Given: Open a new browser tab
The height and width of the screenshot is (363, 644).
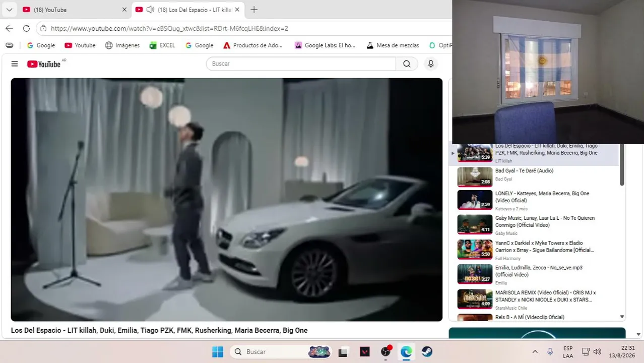Looking at the screenshot, I should 254,10.
